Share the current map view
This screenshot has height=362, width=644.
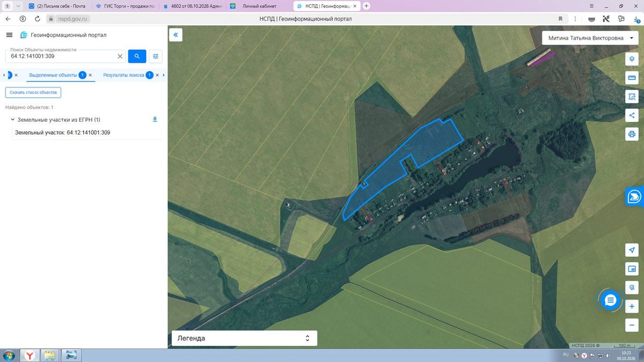coord(632,115)
